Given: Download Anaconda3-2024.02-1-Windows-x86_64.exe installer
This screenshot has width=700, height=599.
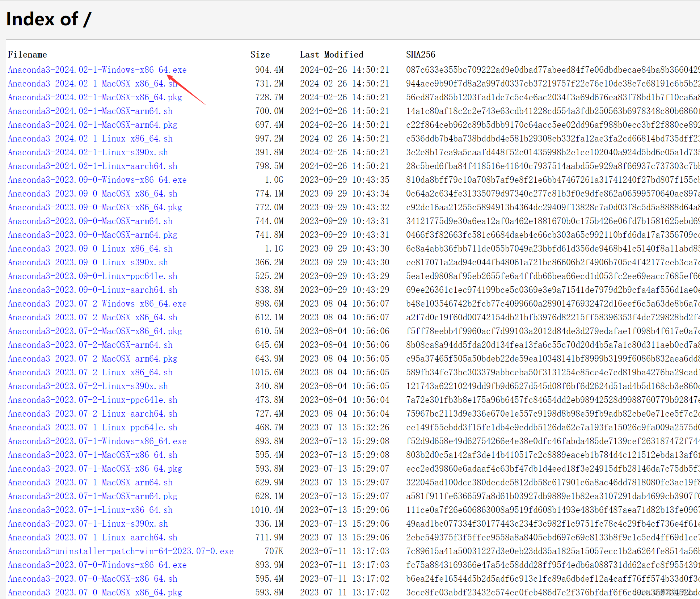Looking at the screenshot, I should (97, 70).
